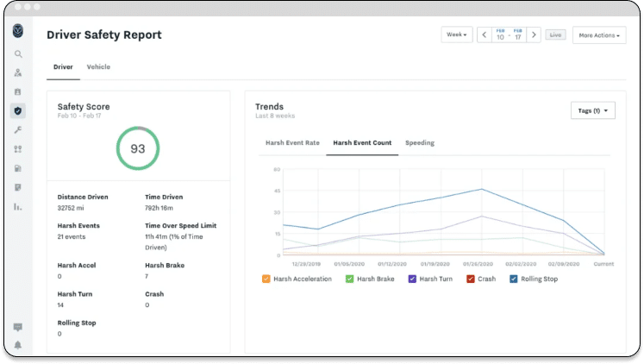644x364 pixels.
Task: Switch to the Driver tab
Action: point(63,67)
